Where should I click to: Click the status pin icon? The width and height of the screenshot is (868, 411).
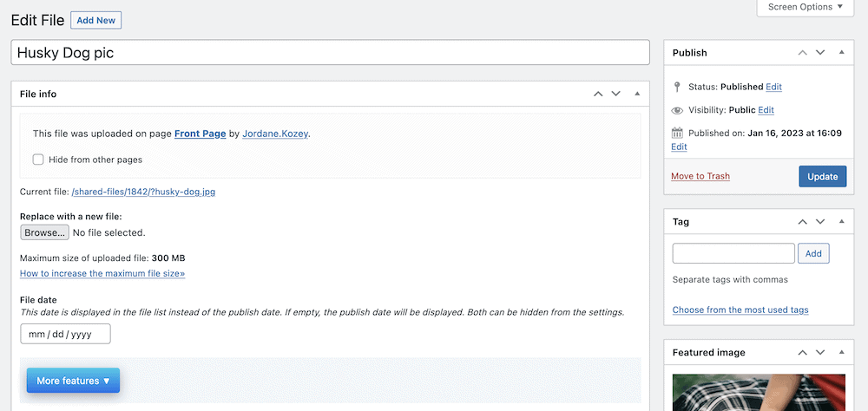(x=677, y=87)
